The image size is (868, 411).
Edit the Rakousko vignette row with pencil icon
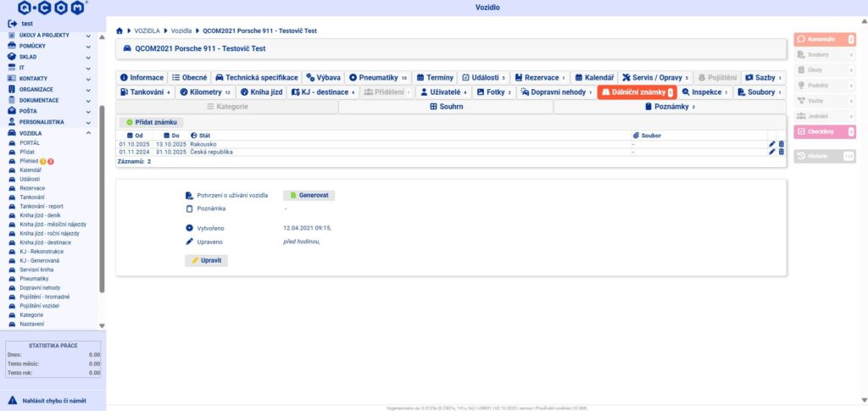coord(772,144)
